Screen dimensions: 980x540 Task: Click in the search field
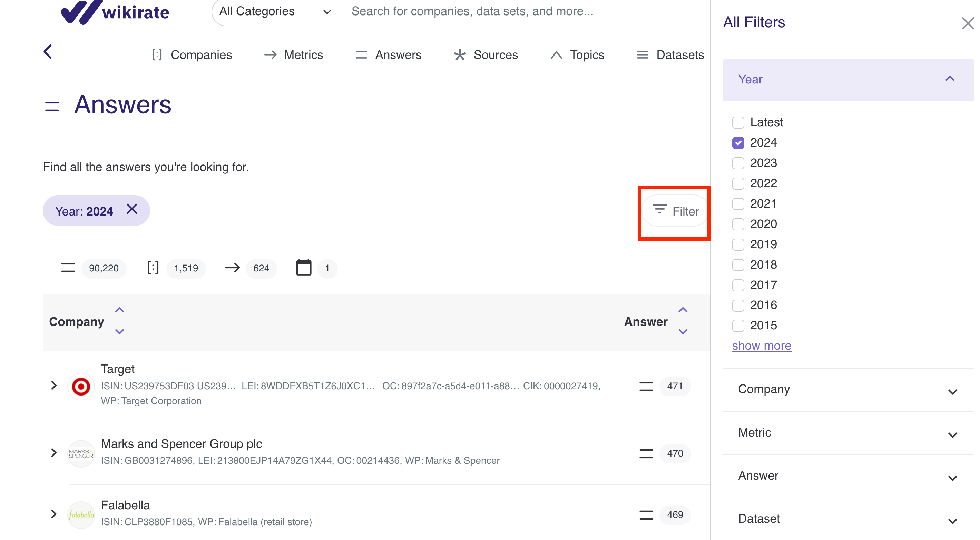526,11
